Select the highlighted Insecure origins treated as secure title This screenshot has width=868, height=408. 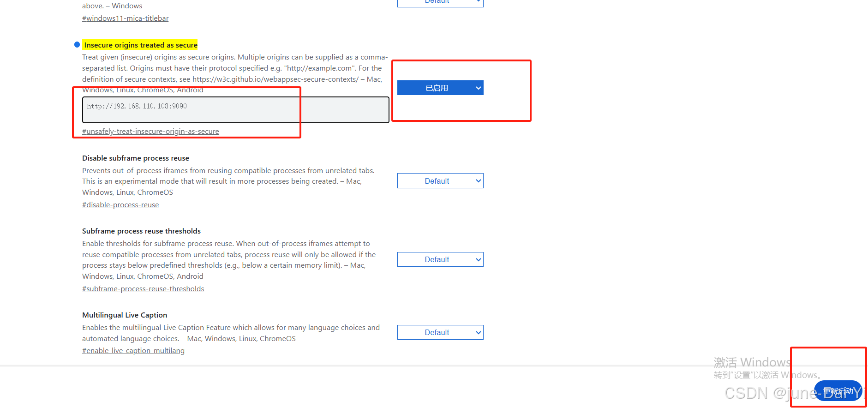pyautogui.click(x=140, y=45)
